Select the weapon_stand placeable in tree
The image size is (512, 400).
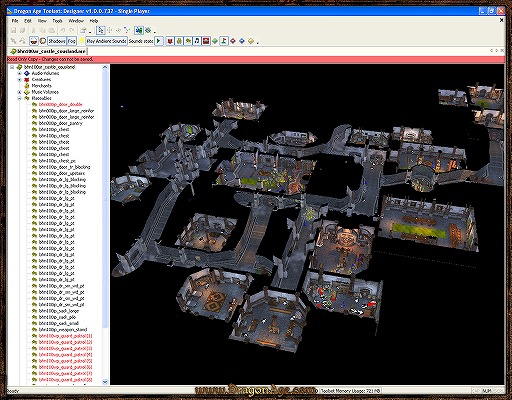(x=63, y=330)
